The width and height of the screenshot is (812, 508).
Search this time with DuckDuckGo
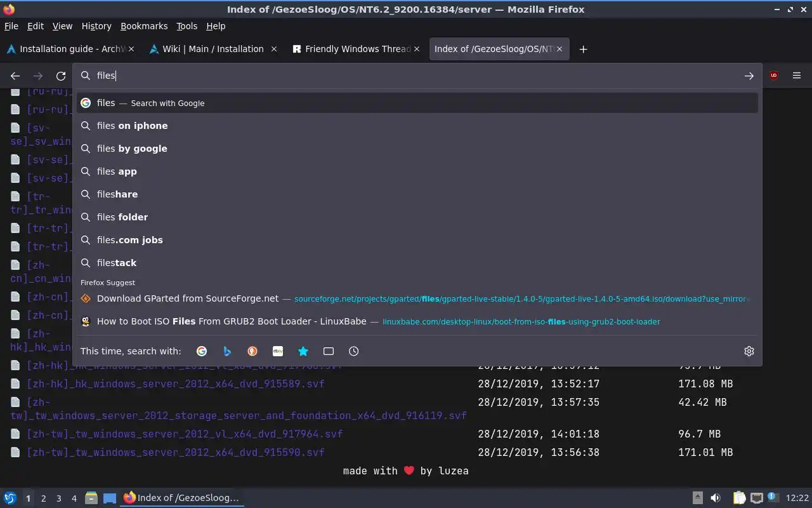(x=252, y=351)
